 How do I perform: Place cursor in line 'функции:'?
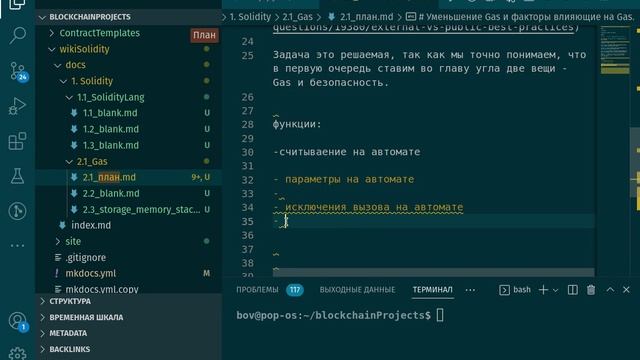click(297, 124)
